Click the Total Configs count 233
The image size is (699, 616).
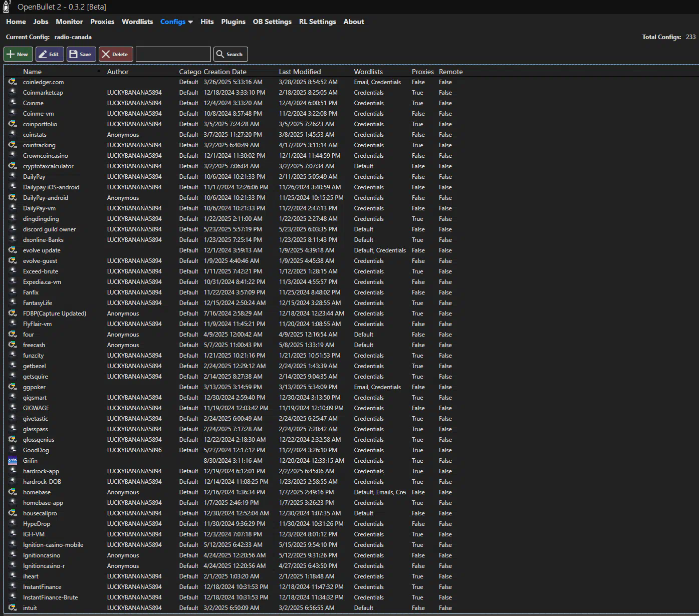(x=691, y=37)
